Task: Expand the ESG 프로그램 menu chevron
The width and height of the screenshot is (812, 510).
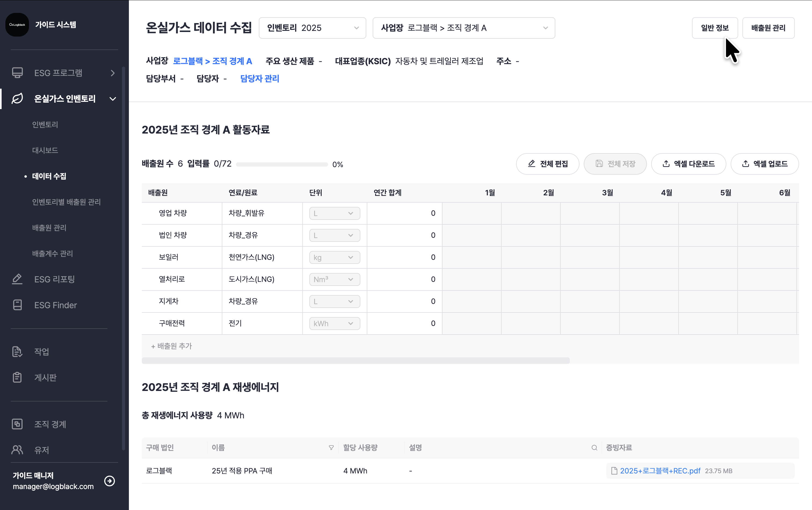Action: point(113,73)
